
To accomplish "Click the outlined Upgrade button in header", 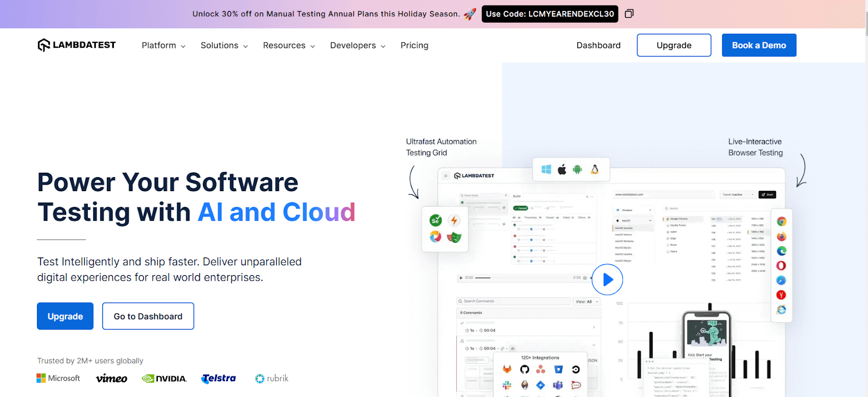I will (674, 45).
